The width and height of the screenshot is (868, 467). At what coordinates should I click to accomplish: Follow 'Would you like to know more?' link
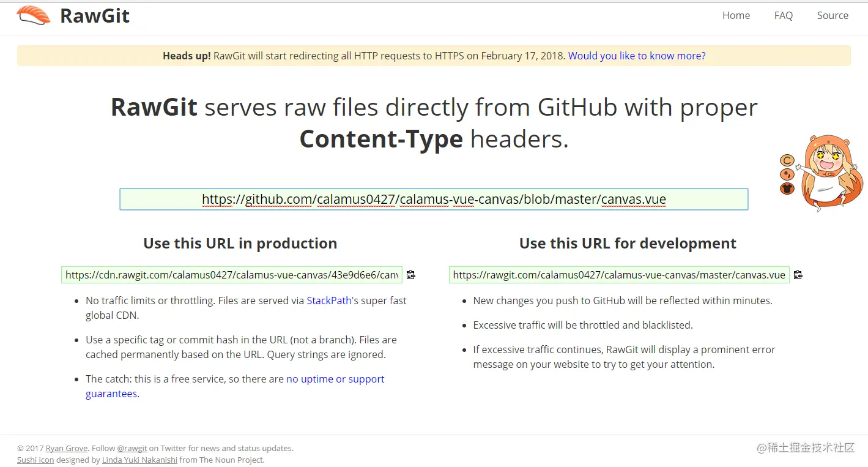[x=637, y=56]
